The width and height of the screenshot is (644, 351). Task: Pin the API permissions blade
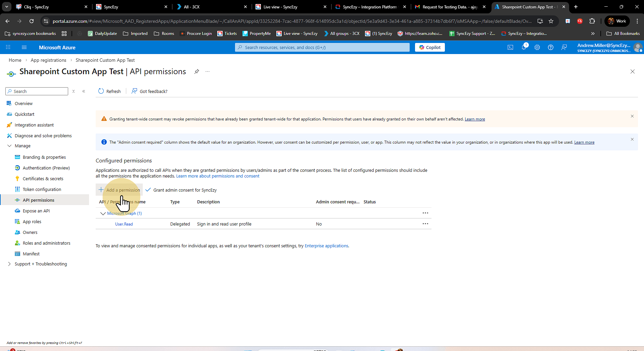(x=197, y=71)
